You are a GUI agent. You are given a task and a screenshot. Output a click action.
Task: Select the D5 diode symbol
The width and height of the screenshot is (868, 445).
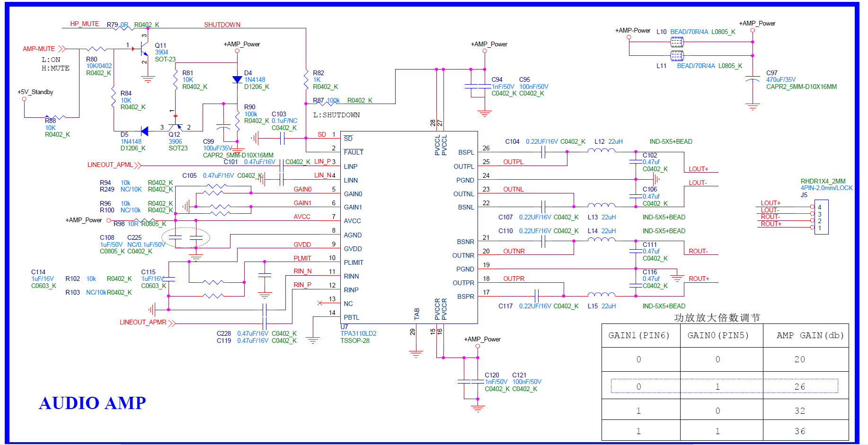pos(144,131)
